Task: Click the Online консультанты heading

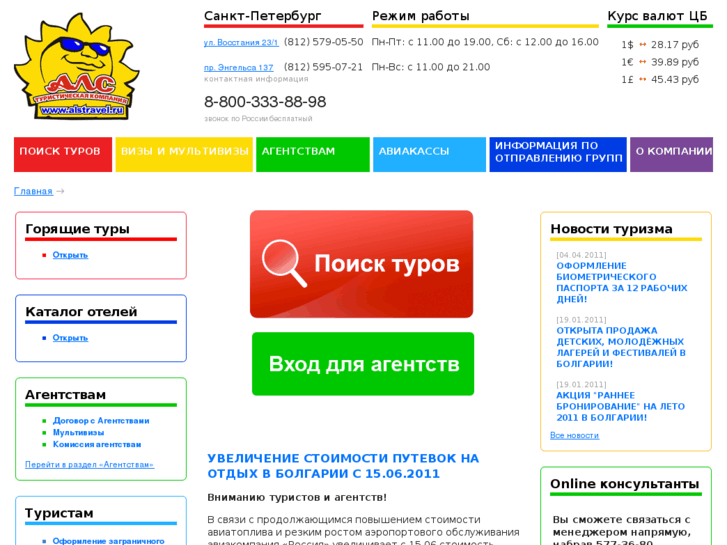Action: coord(625,484)
